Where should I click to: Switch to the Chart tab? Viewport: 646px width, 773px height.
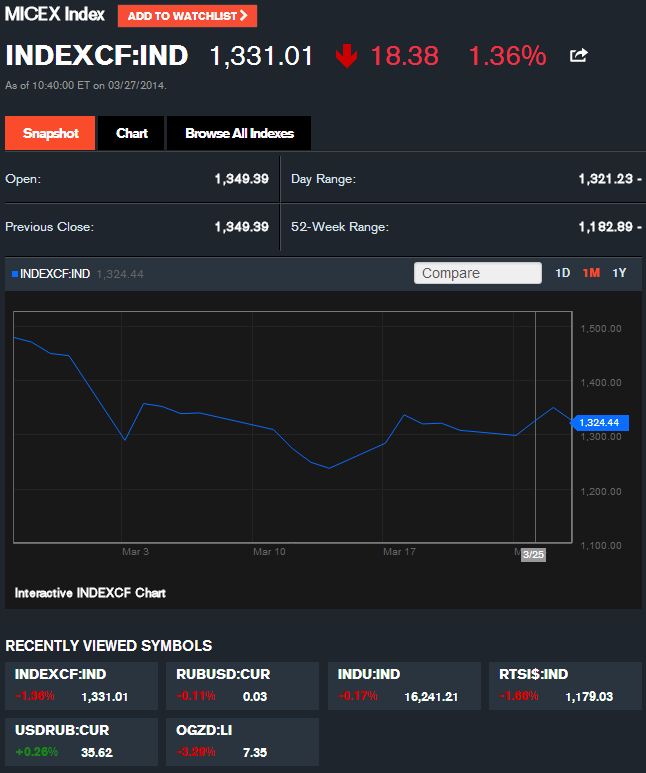point(132,133)
